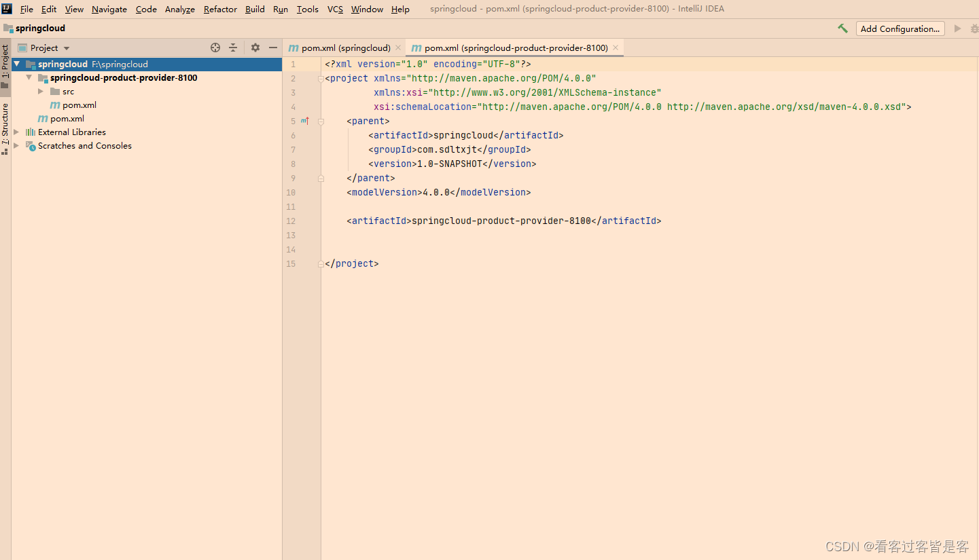The image size is (979, 560).
Task: Close the pom.xml (springcloud) editor tab
Action: pyautogui.click(x=398, y=48)
